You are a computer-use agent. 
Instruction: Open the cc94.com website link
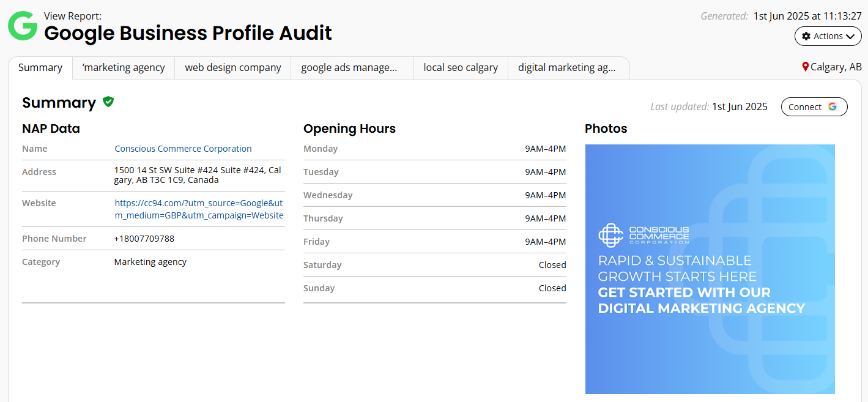point(199,209)
